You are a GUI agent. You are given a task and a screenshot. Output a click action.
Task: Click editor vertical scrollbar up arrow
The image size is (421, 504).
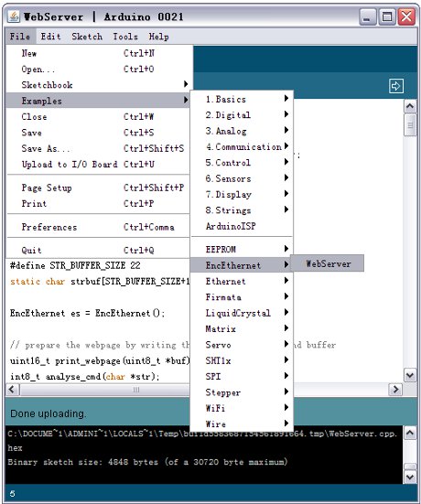tap(410, 106)
